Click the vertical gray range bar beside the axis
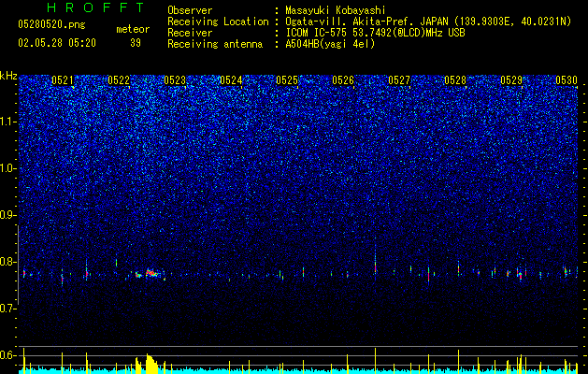The width and height of the screenshot is (588, 374). 18,265
